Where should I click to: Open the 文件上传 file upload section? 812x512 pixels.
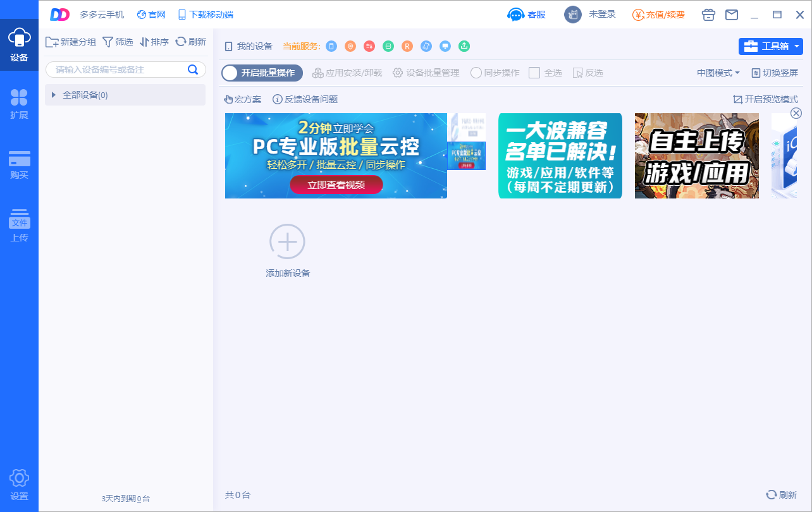tap(19, 226)
